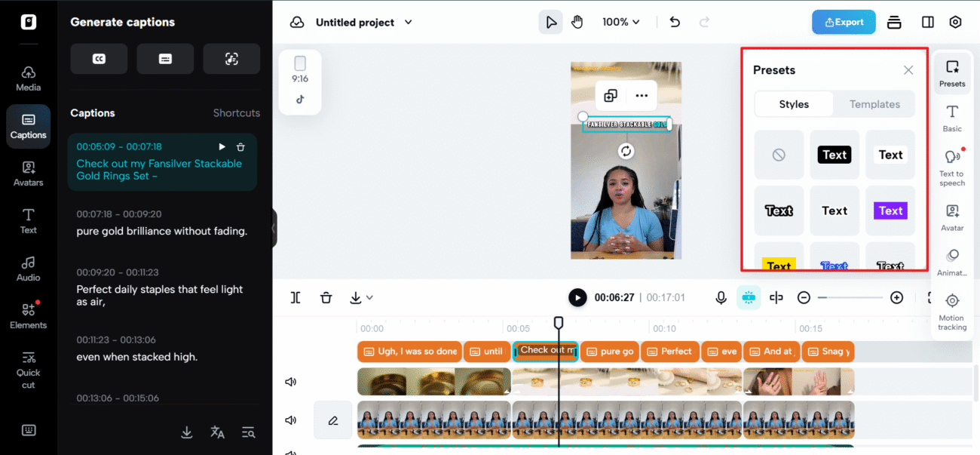This screenshot has width=980, height=455.
Task: Expand the Untitled project name dropdown
Action: point(409,23)
